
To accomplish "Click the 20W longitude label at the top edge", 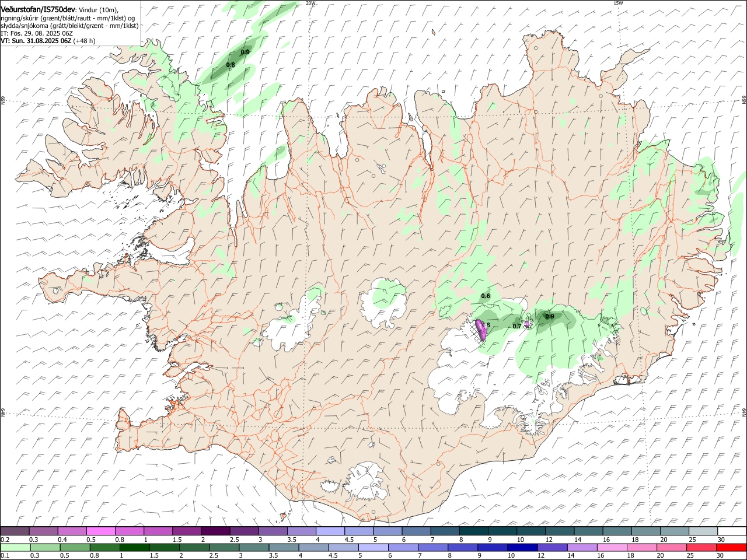I will 310,3.
